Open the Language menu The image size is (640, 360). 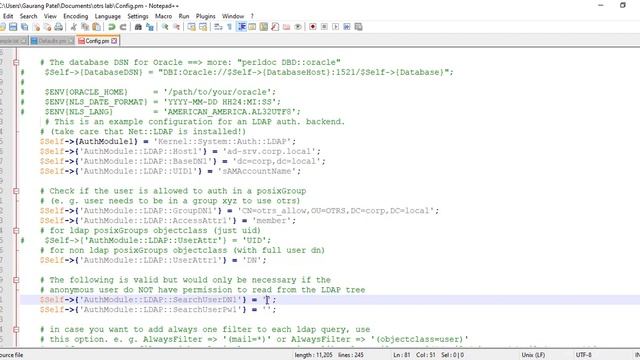pyautogui.click(x=108, y=16)
